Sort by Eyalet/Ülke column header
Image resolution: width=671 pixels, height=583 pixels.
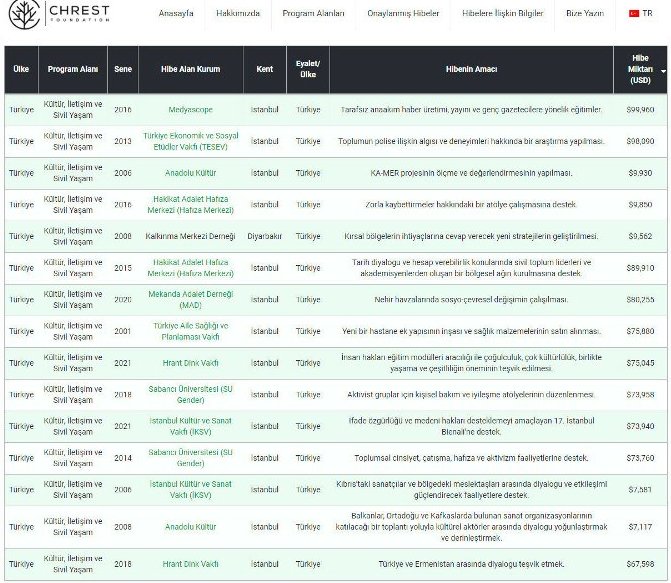308,69
